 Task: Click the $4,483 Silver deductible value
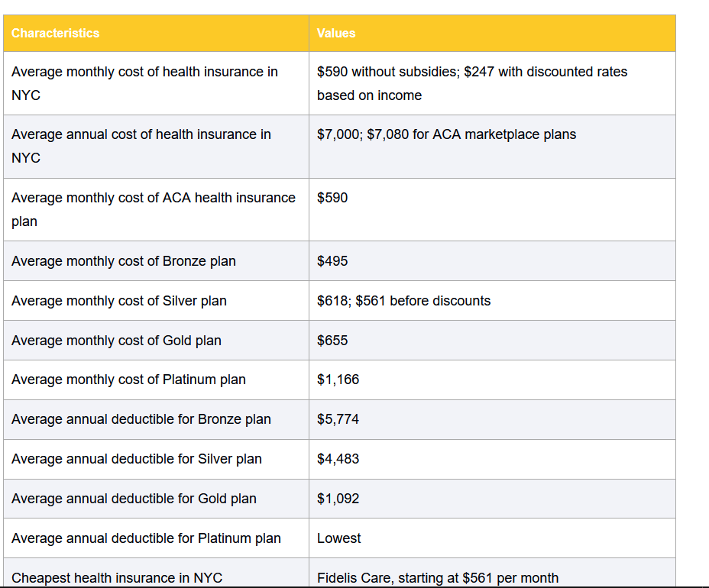click(338, 459)
